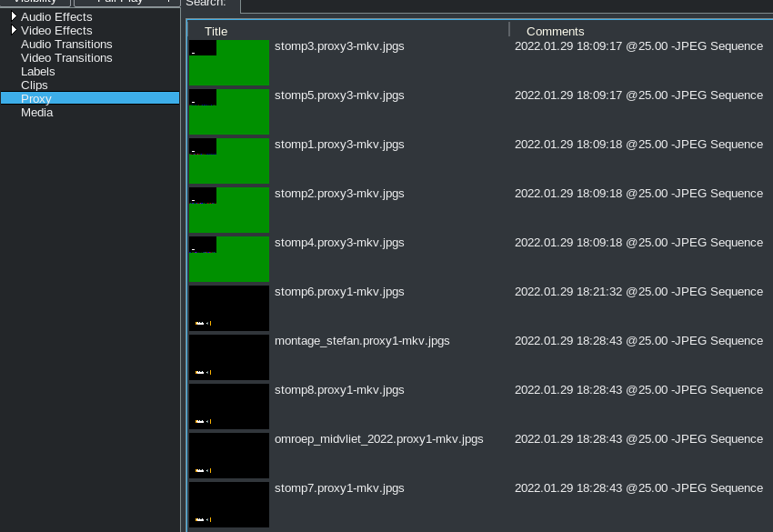The image size is (773, 532).
Task: Open the Clips folder
Action: (35, 85)
